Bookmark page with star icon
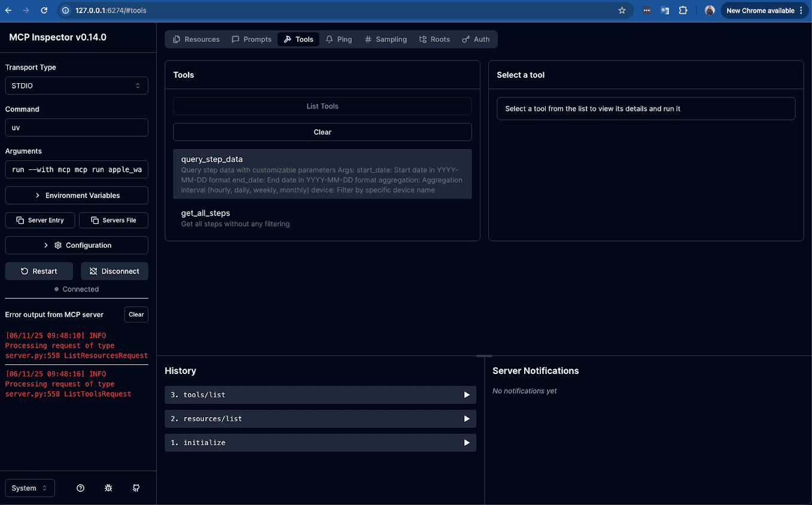The image size is (812, 505). coord(622,10)
